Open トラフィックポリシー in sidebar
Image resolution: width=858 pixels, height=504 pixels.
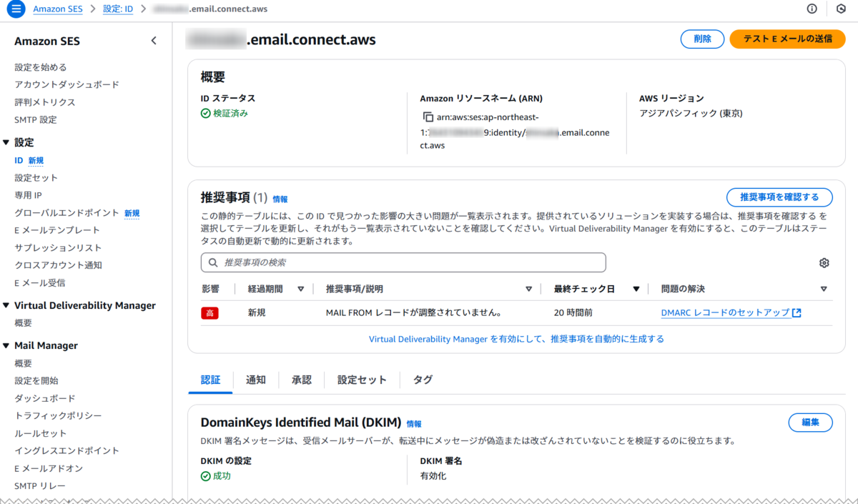pos(58,415)
